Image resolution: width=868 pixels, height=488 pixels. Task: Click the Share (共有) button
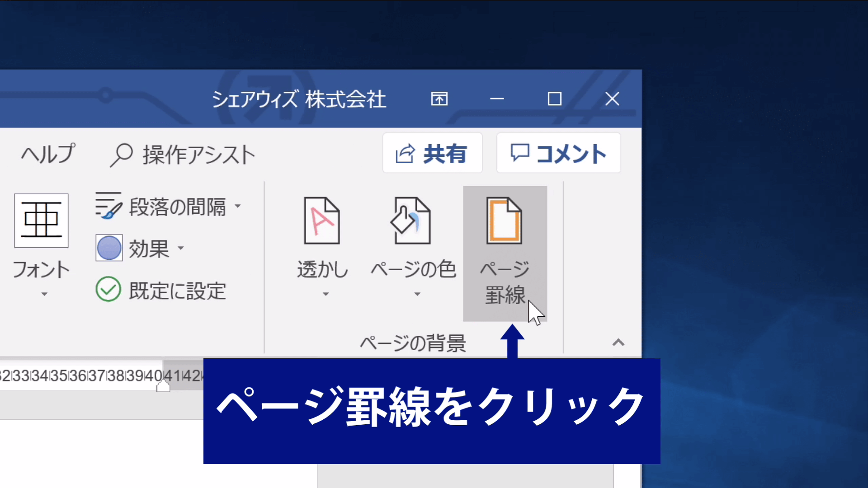(433, 153)
